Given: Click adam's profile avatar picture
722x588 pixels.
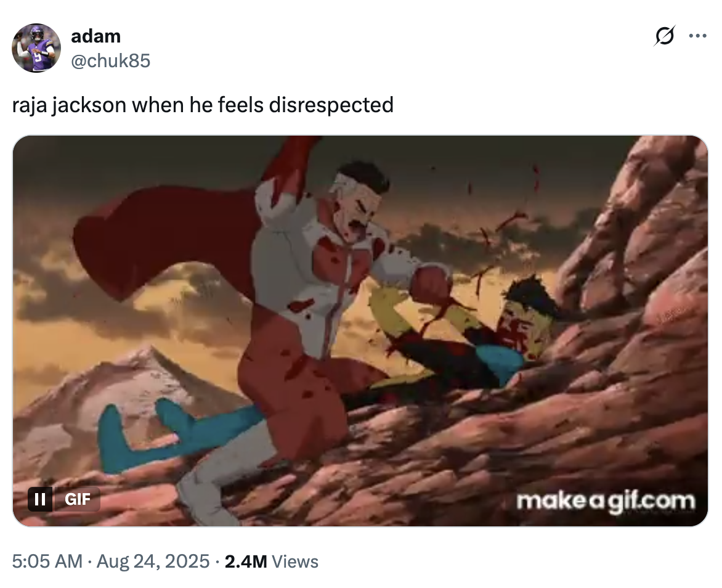Looking at the screenshot, I should (x=36, y=48).
